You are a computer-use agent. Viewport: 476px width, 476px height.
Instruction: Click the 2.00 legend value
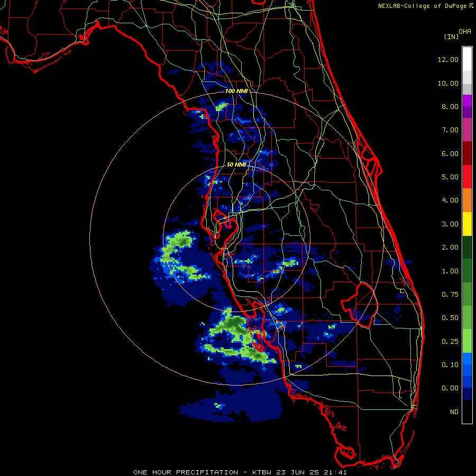pyautogui.click(x=450, y=248)
